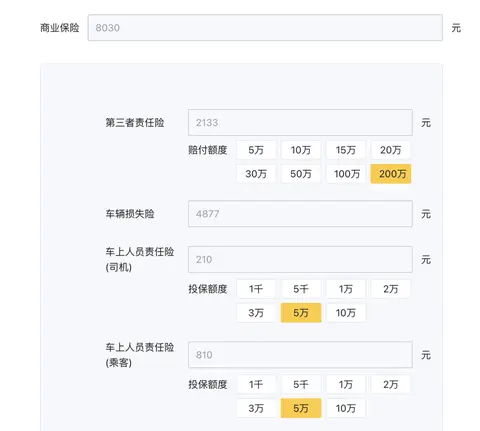Choose 20万 under 赔付额度
This screenshot has height=431, width=480.
coord(391,150)
